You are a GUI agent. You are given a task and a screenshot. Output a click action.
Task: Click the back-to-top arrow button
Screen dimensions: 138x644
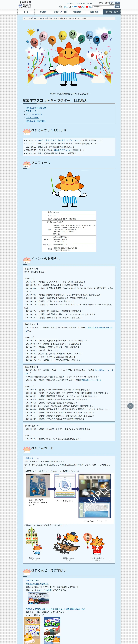(x=130, y=406)
